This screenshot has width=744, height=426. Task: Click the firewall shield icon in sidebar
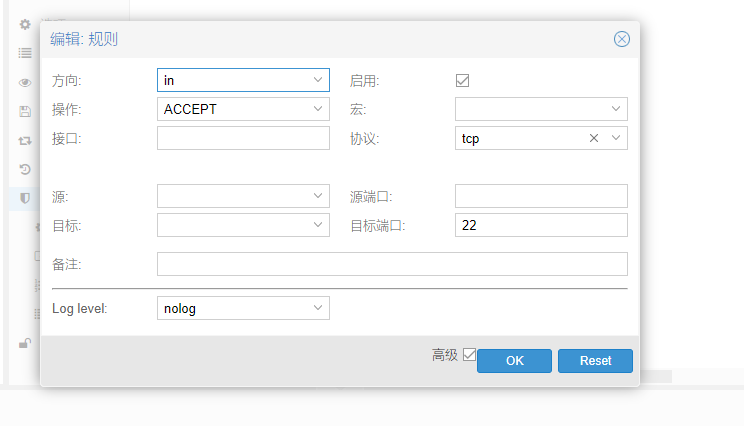(x=25, y=199)
